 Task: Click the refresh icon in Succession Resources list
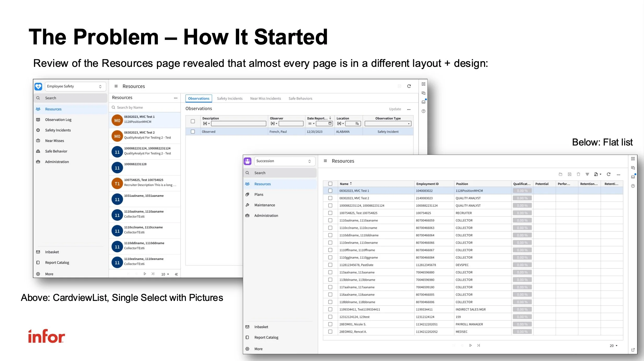pyautogui.click(x=608, y=174)
